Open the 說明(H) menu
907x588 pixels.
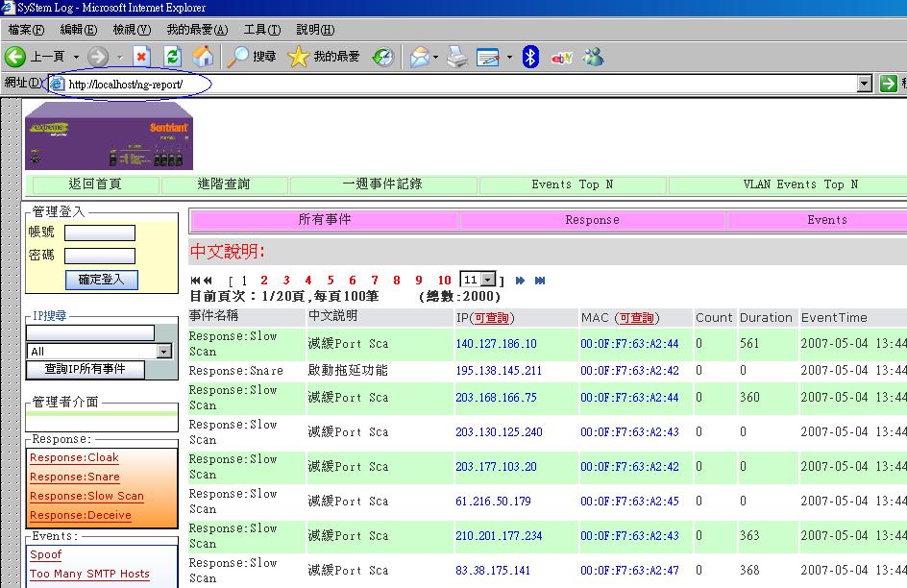[x=315, y=30]
